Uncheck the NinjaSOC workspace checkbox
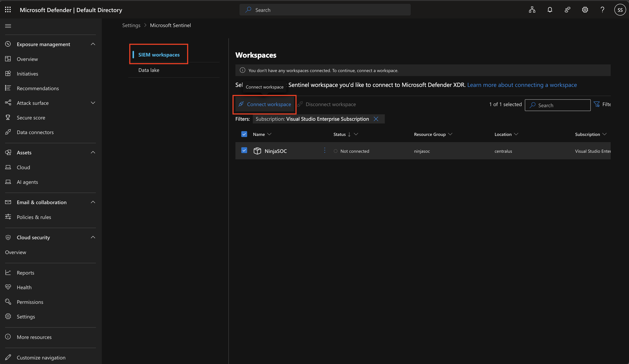This screenshot has height=364, width=629. 244,150
